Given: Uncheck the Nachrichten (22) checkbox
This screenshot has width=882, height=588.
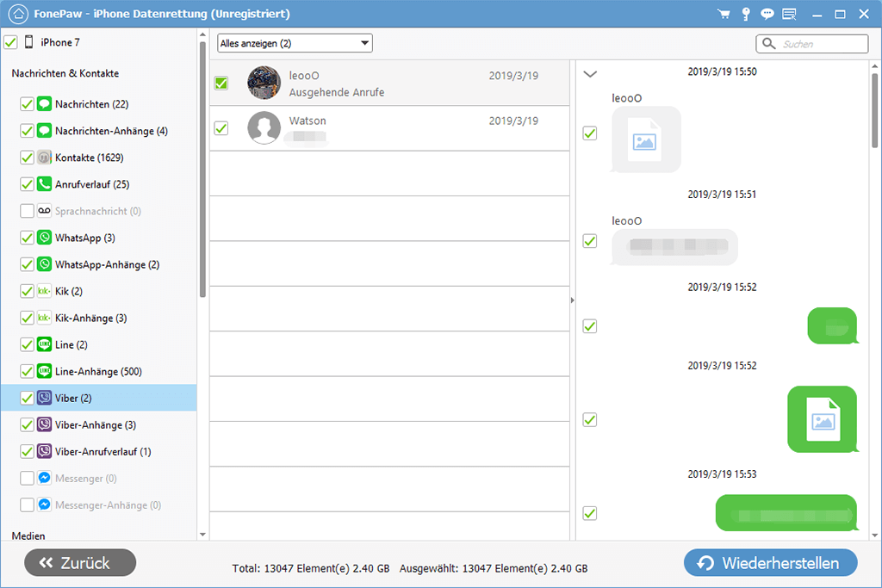Looking at the screenshot, I should 27,104.
